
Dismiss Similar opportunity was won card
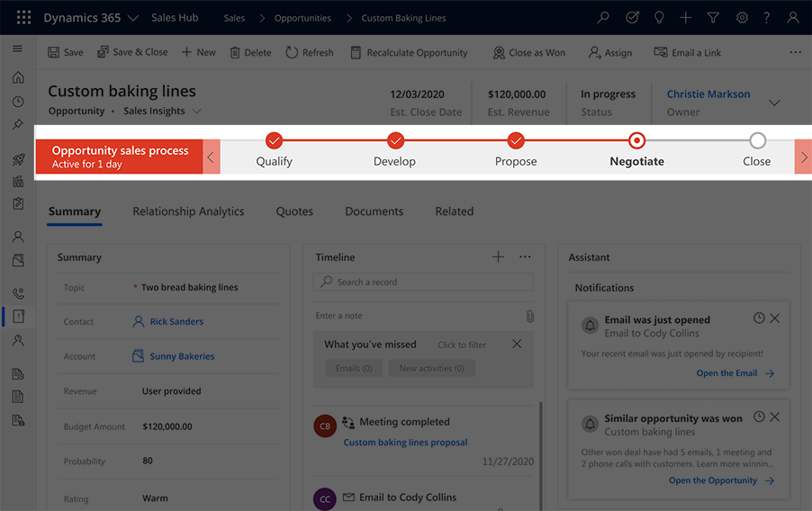click(x=775, y=417)
